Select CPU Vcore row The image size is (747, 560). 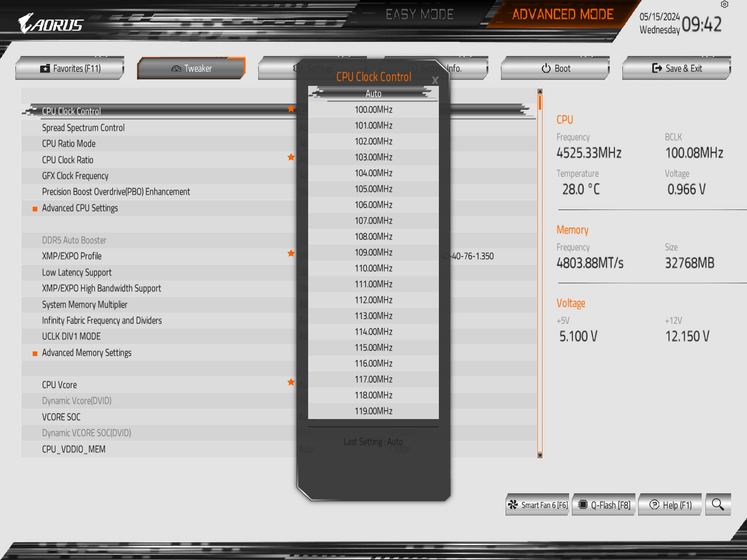279,385
